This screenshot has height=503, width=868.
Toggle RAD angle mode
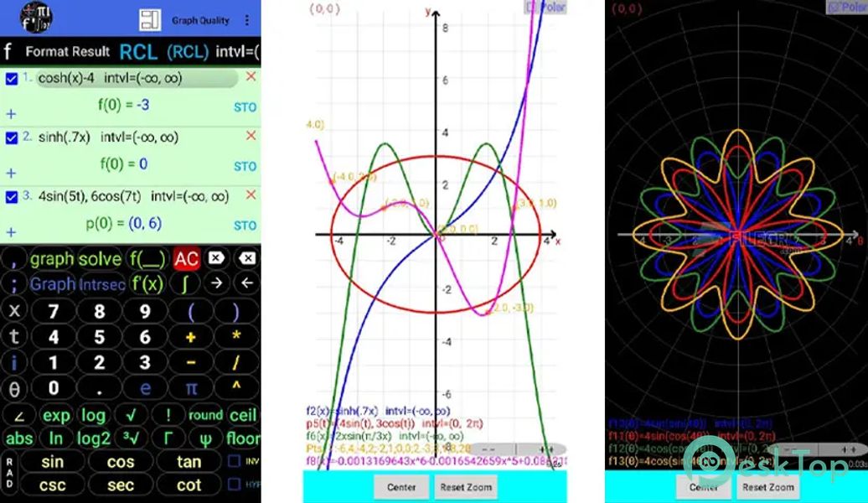click(x=9, y=473)
